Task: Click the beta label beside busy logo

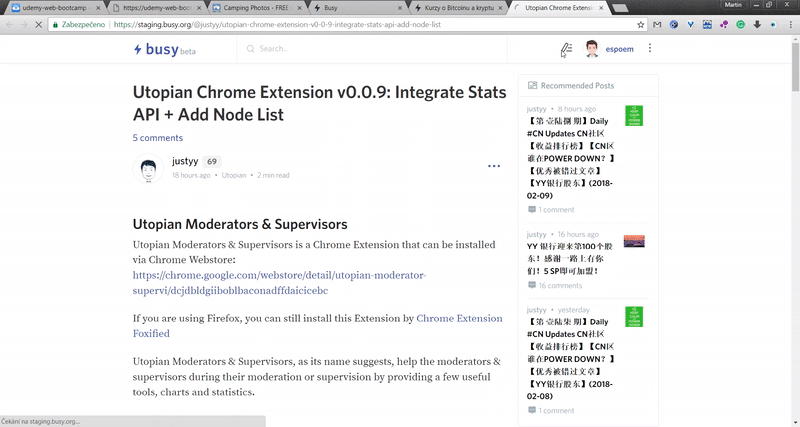Action: (188, 52)
